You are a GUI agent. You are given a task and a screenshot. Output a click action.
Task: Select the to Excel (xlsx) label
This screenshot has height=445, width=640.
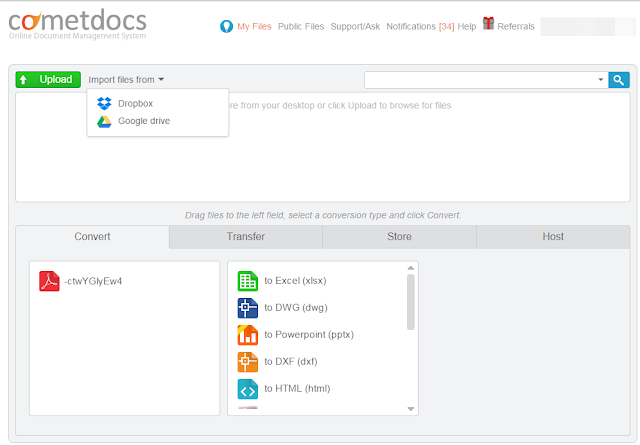[295, 281]
